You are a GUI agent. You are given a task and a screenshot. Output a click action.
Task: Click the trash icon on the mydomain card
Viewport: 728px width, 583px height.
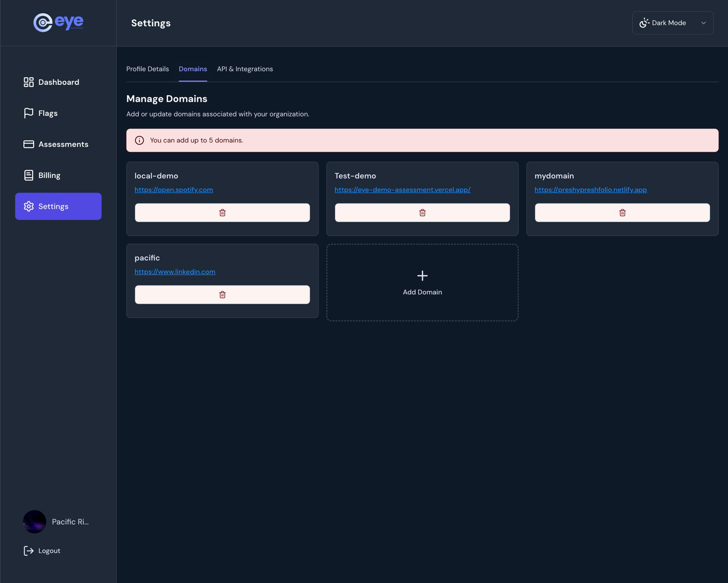tap(622, 212)
